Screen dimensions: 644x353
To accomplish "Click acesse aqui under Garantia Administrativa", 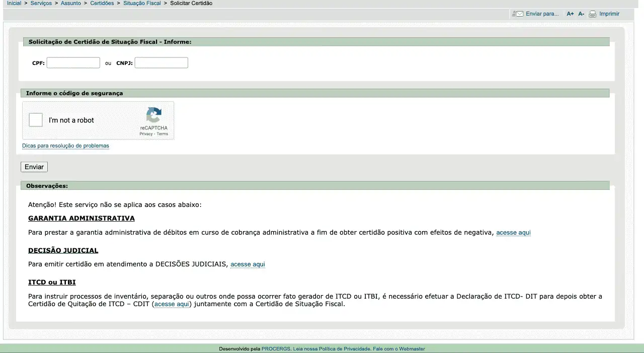I will tap(513, 233).
